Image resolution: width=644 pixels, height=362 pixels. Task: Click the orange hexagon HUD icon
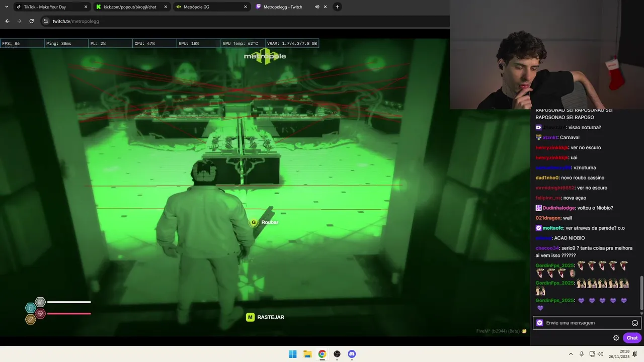coord(30,319)
